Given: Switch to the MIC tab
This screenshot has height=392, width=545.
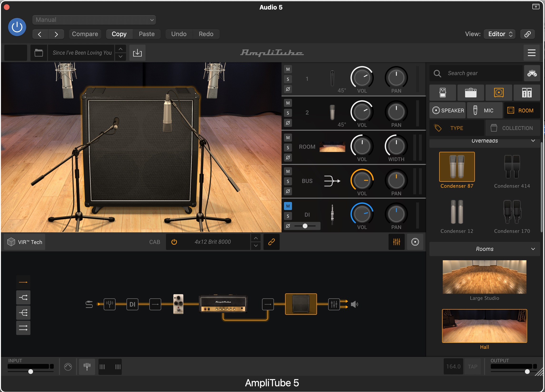Looking at the screenshot, I should pos(484,110).
